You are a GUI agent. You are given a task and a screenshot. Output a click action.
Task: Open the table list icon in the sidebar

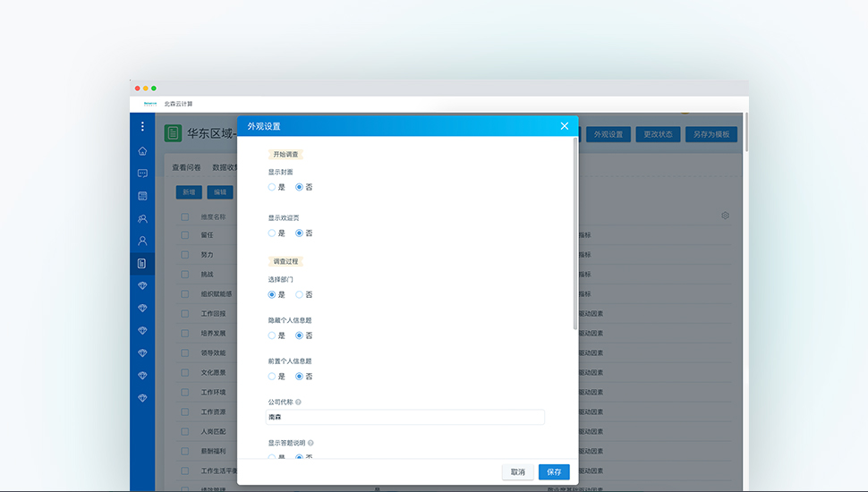[x=142, y=196]
